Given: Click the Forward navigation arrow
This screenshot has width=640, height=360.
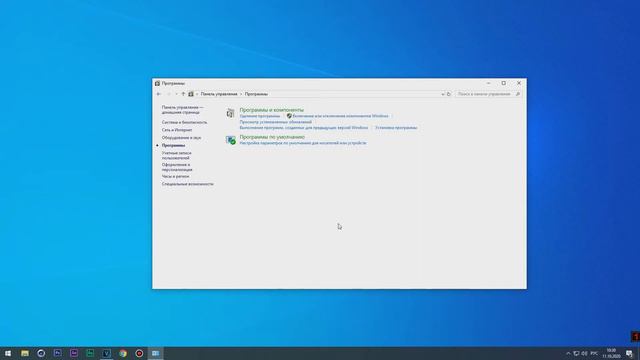Looking at the screenshot, I should click(168, 94).
